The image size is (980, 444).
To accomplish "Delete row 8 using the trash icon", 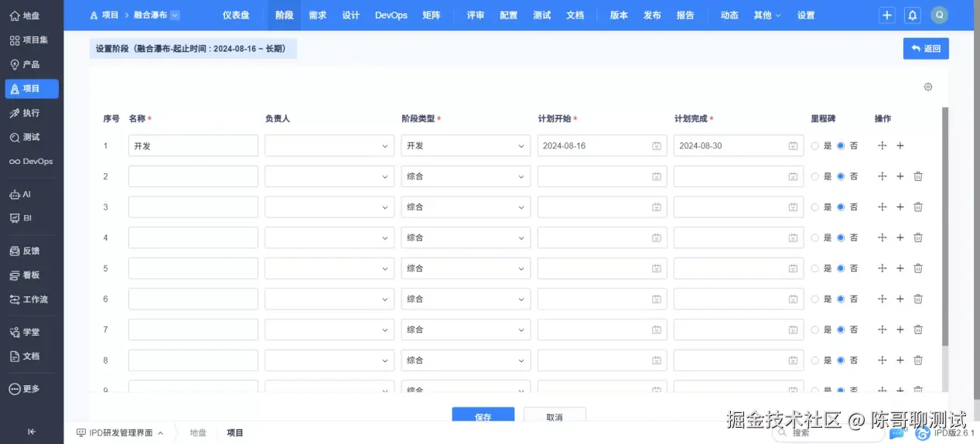I will [x=918, y=360].
